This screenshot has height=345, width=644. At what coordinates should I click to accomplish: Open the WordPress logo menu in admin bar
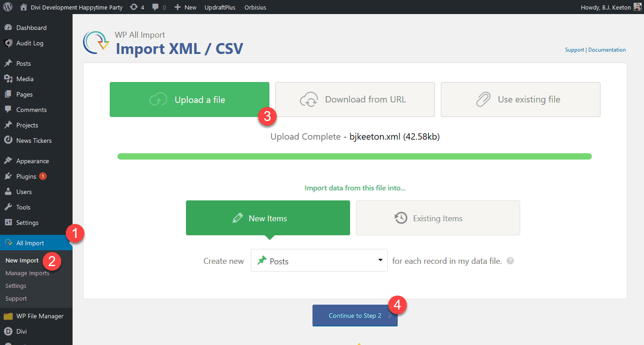pyautogui.click(x=7, y=7)
